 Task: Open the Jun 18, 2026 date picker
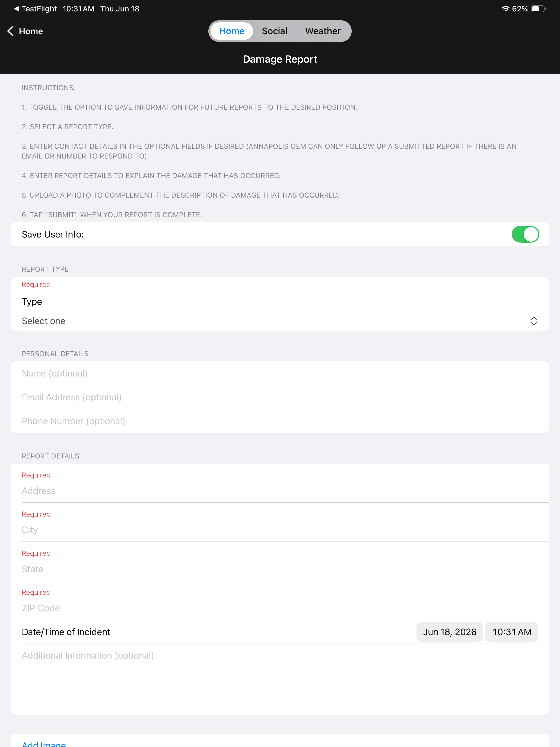(x=450, y=632)
